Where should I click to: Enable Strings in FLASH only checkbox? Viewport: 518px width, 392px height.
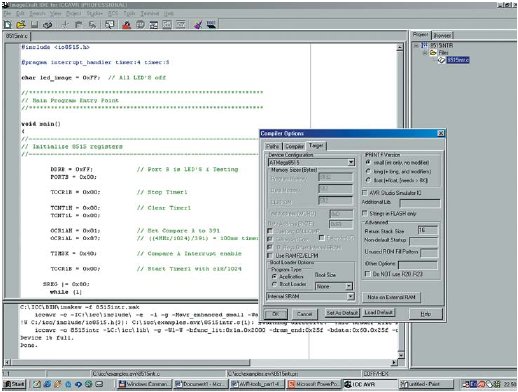[365, 213]
